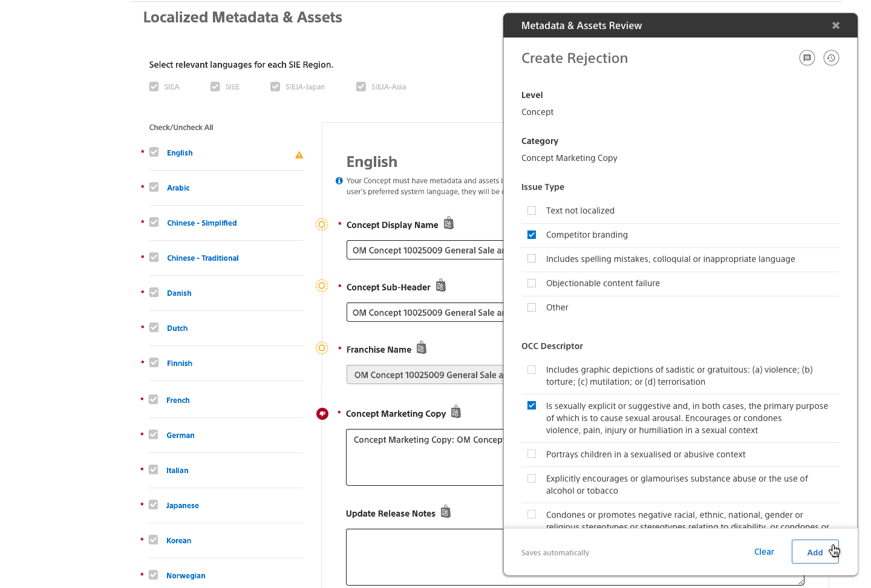Click the Concept Display Name input field
Image resolution: width=871 pixels, height=588 pixels.
coord(425,250)
